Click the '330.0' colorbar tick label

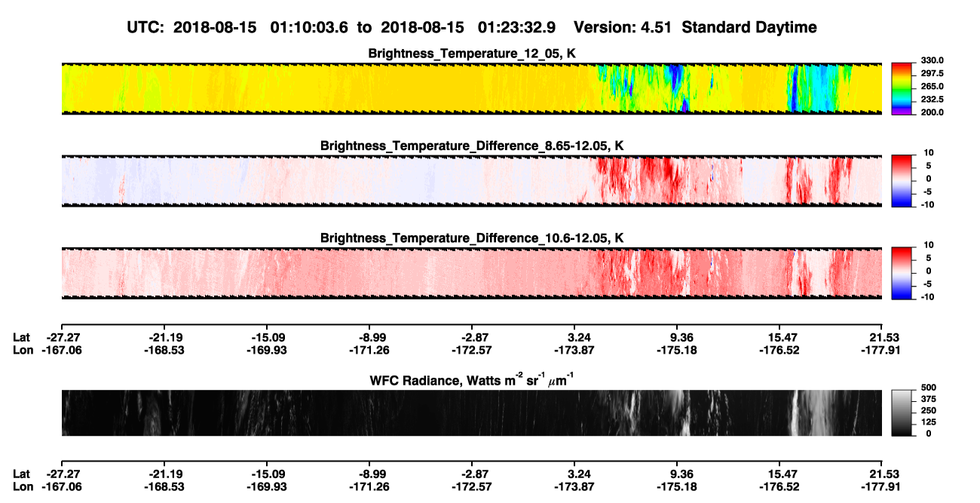[933, 61]
